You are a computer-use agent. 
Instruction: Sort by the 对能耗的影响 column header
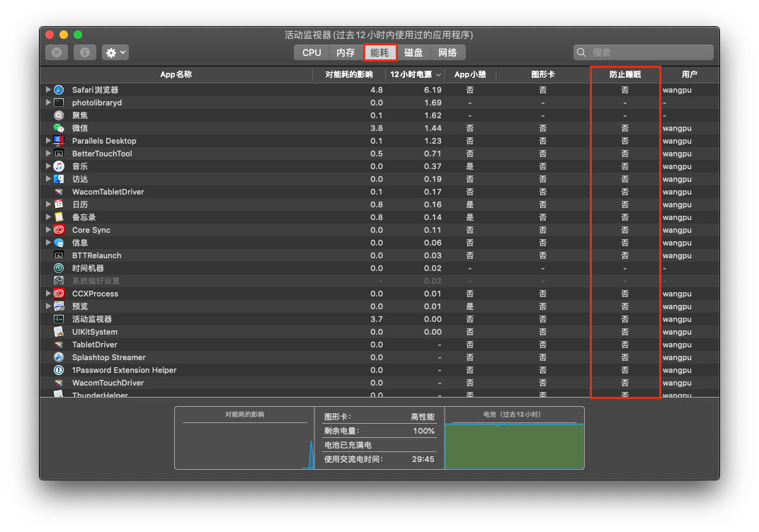pyautogui.click(x=349, y=74)
